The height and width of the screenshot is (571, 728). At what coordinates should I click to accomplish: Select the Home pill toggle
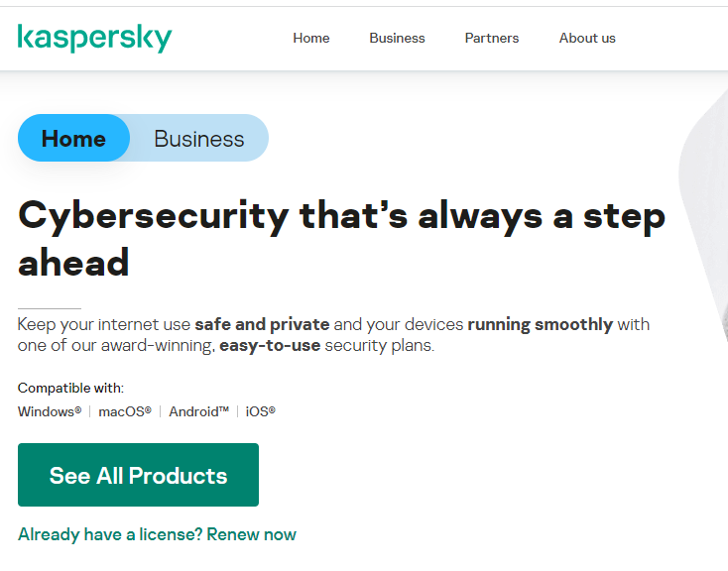pyautogui.click(x=73, y=139)
